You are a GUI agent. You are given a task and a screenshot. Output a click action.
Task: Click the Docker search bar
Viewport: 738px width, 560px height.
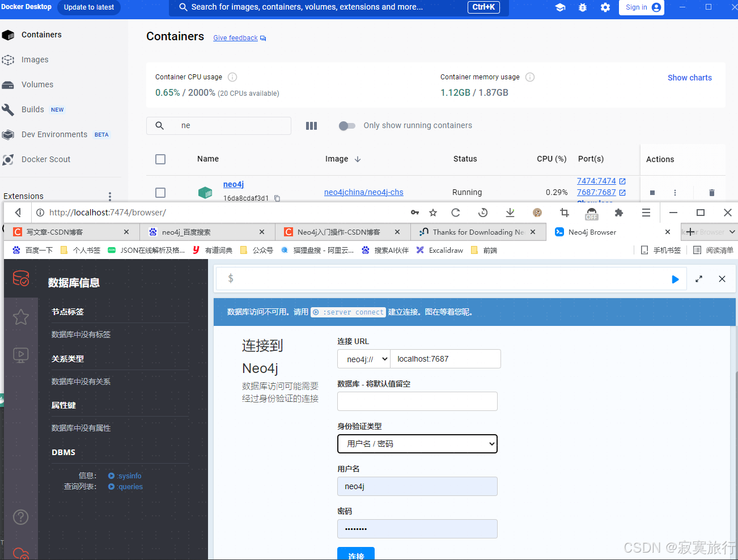[x=338, y=7]
